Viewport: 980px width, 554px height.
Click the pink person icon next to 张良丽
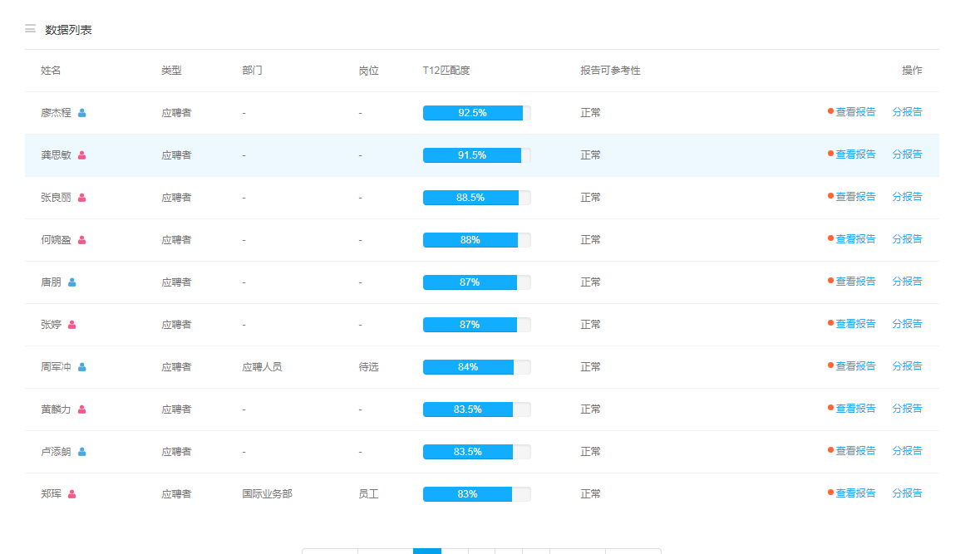82,198
